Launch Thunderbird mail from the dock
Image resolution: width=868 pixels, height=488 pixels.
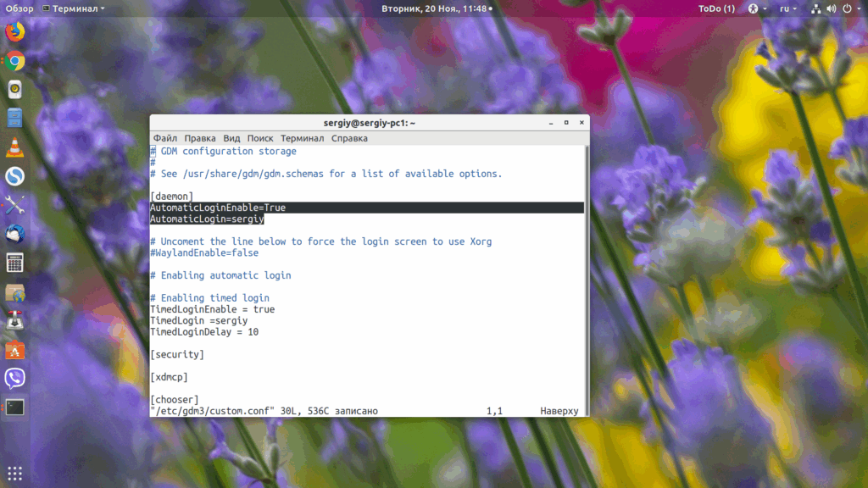(15, 234)
